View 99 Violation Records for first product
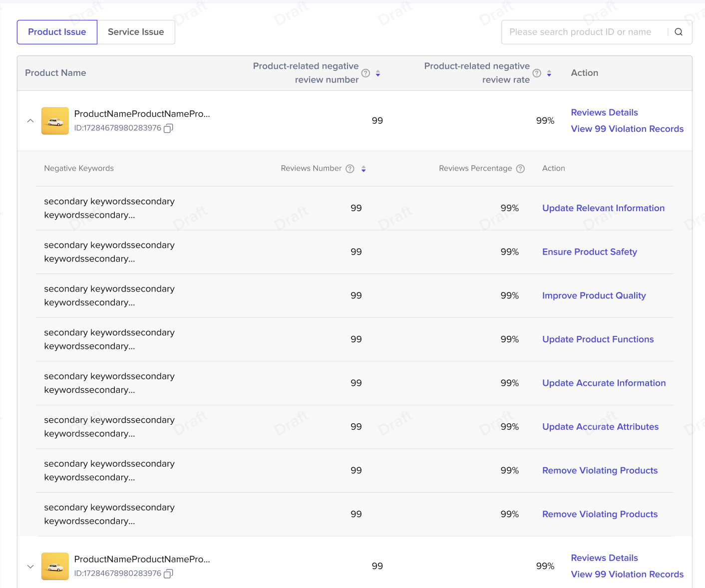Viewport: 705px width, 588px height. [x=627, y=129]
